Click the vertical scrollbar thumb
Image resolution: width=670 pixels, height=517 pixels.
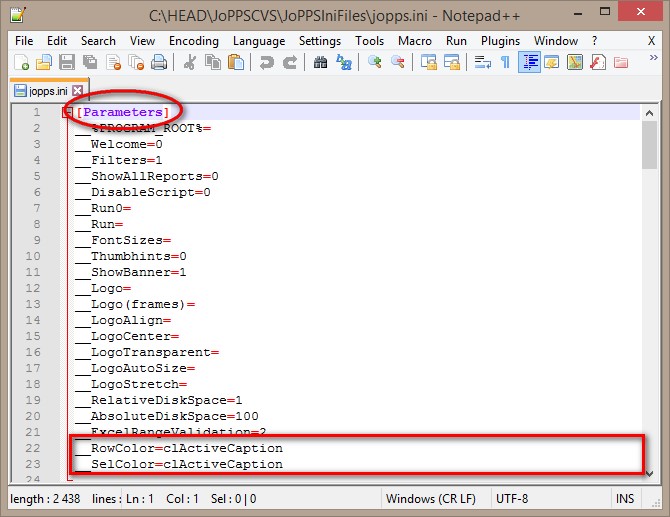[649, 145]
